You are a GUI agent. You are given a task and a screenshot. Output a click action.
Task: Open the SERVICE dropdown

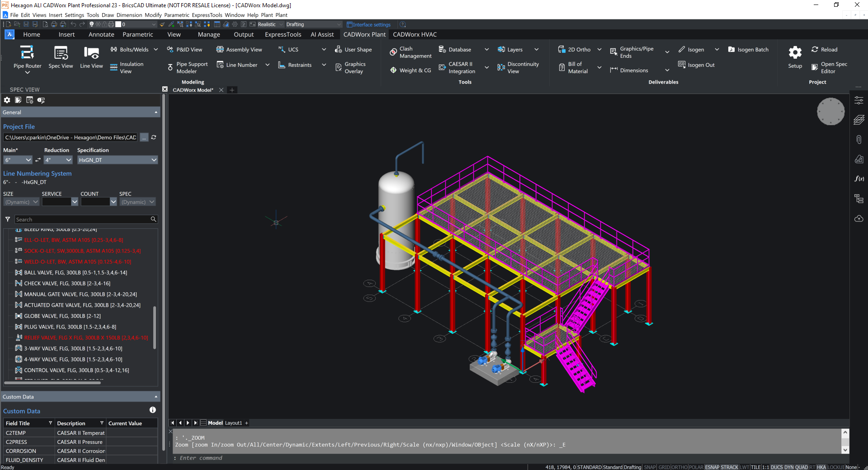[60, 202]
